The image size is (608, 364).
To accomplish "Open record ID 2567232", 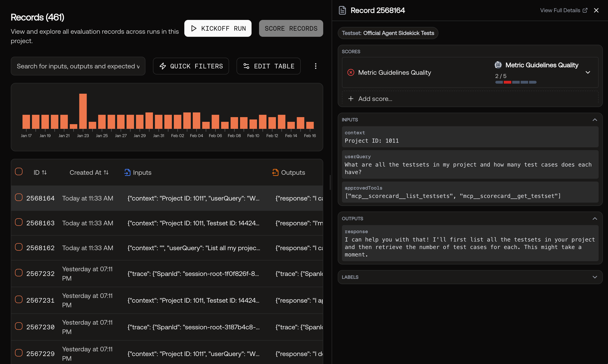I will pos(41,274).
